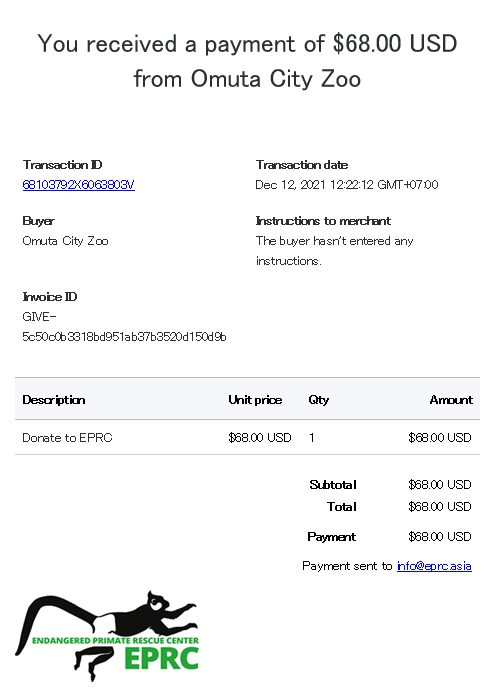Click the Transaction ID label
Viewport: 495px width, 697px height.
62,165
